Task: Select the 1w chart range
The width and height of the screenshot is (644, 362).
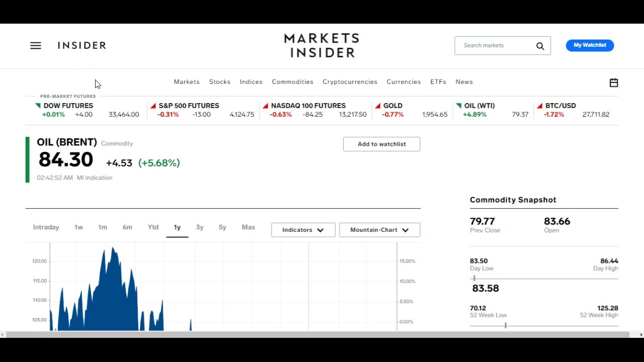Action: pos(78,227)
